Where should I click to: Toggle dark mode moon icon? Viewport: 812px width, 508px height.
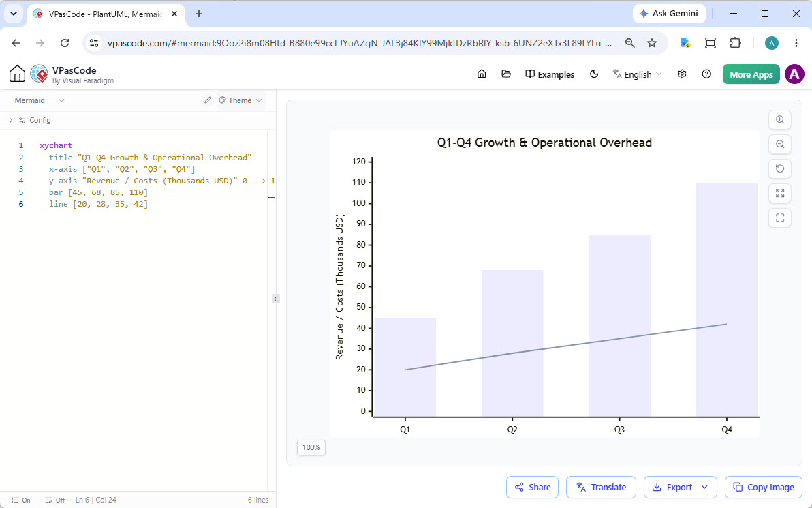(594, 74)
